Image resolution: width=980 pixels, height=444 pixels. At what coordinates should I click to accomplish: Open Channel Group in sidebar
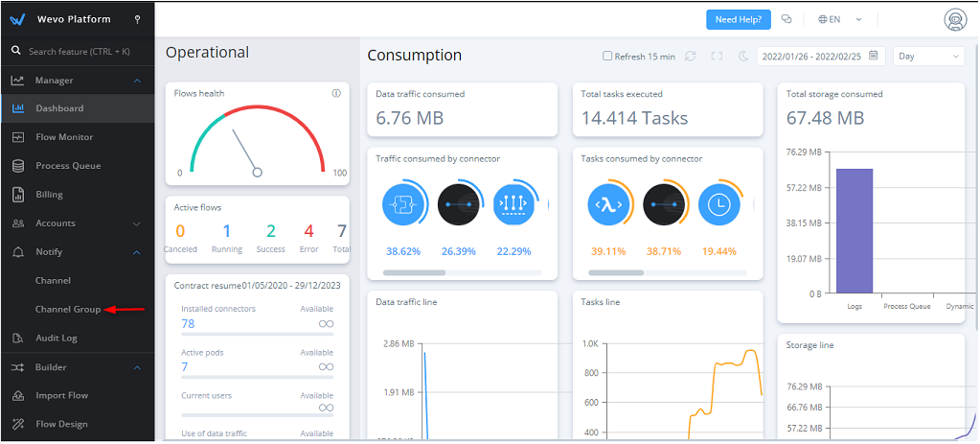point(67,310)
